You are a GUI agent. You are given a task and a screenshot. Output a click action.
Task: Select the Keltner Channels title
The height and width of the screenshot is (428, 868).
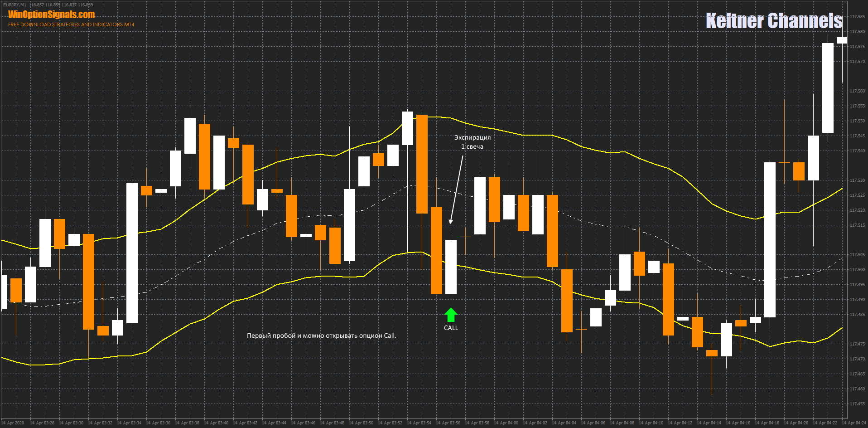[774, 21]
